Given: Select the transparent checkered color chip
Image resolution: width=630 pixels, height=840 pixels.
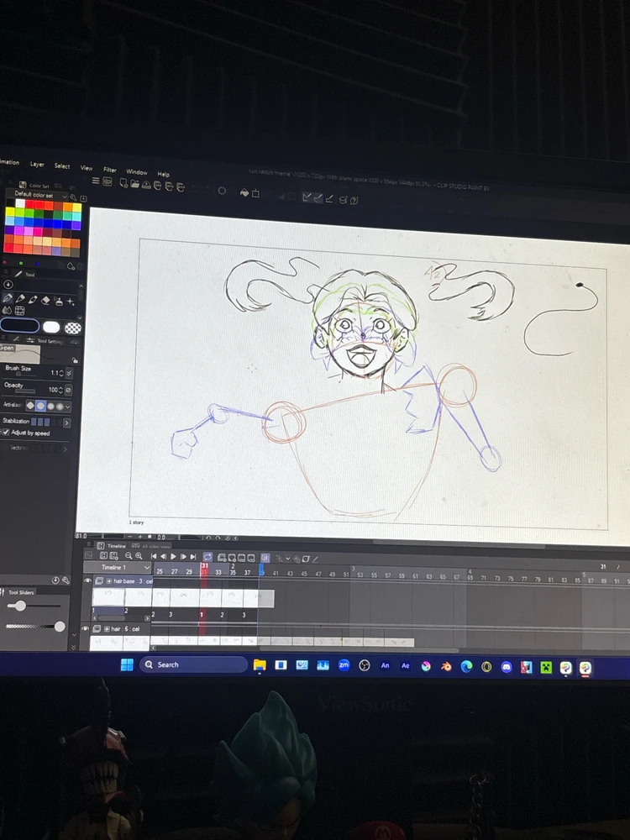Looking at the screenshot, I should coord(73,328).
